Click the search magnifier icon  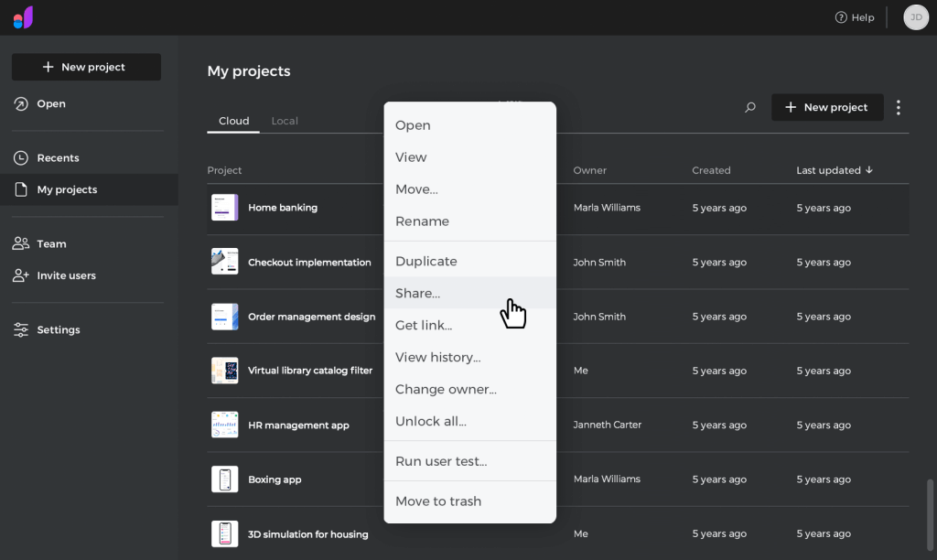pyautogui.click(x=749, y=107)
